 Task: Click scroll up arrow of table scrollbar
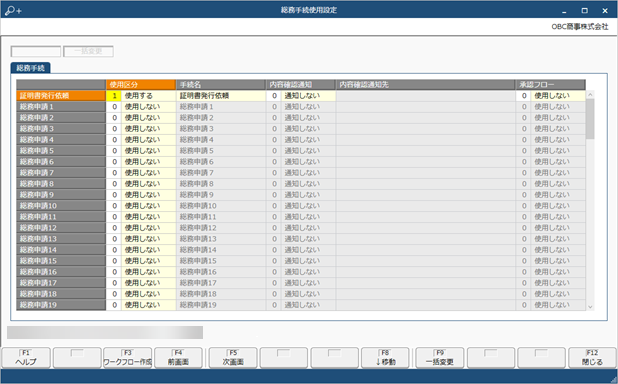[590, 95]
